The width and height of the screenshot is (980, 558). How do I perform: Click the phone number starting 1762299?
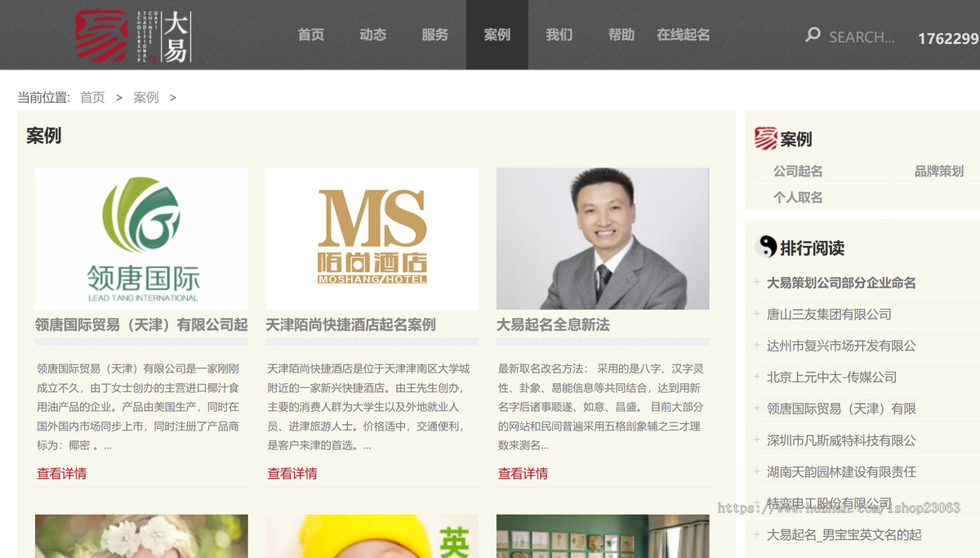[948, 38]
